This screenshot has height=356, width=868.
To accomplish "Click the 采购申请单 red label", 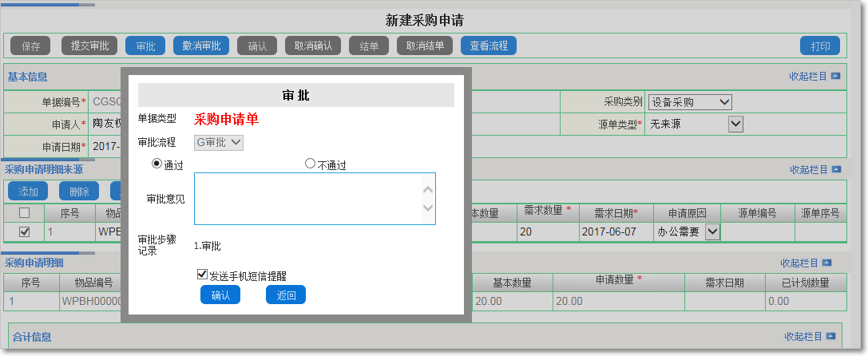I will pos(227,119).
